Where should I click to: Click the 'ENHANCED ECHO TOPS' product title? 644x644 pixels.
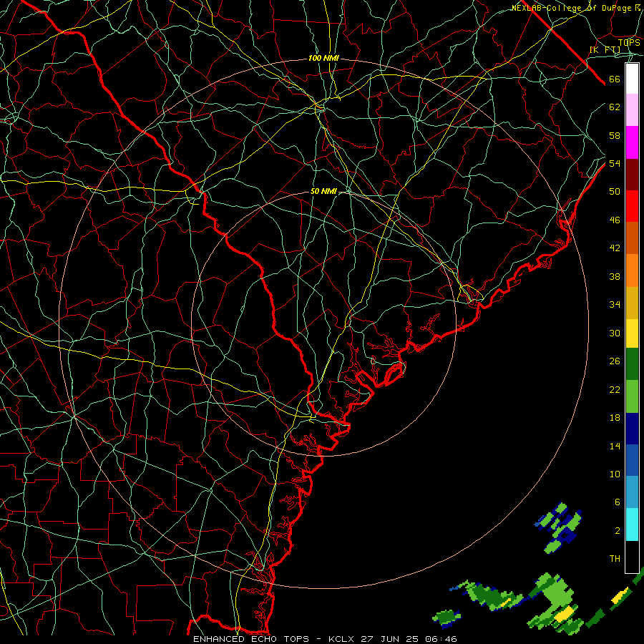click(251, 639)
